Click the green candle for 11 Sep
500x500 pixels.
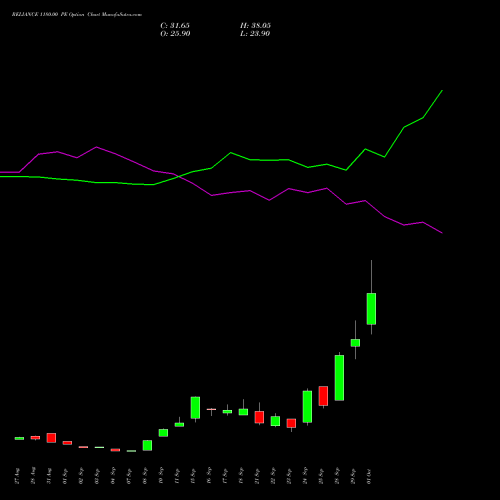(179, 424)
